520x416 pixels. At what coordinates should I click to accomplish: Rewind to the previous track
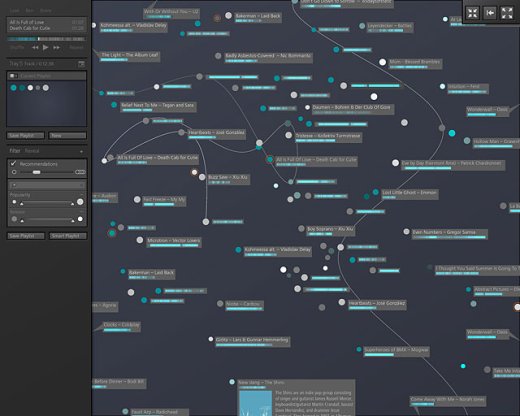pyautogui.click(x=35, y=48)
